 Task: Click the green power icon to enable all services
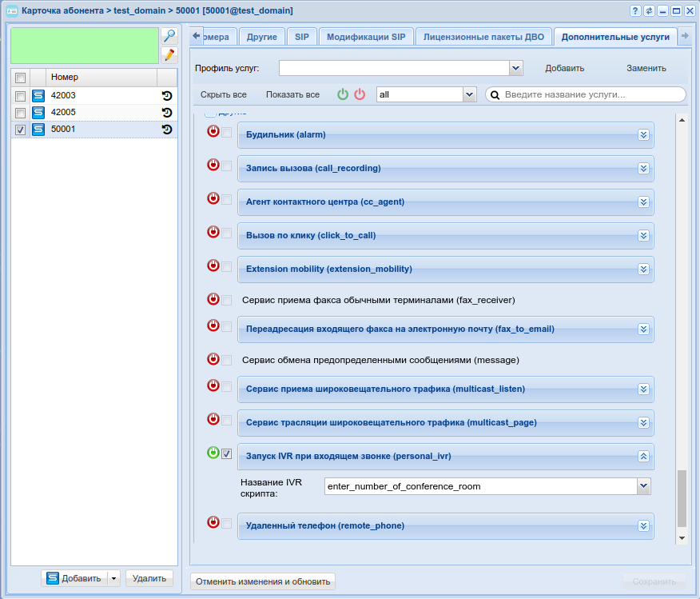[x=343, y=94]
